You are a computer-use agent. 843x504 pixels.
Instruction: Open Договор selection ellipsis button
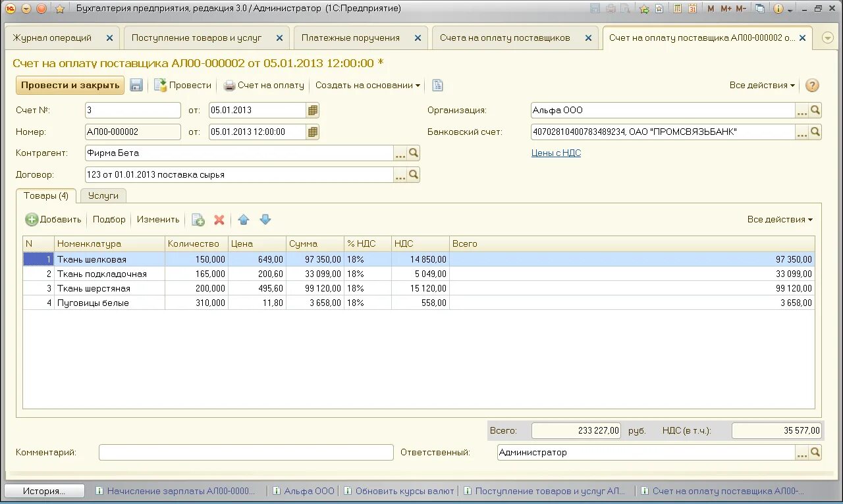coord(400,175)
